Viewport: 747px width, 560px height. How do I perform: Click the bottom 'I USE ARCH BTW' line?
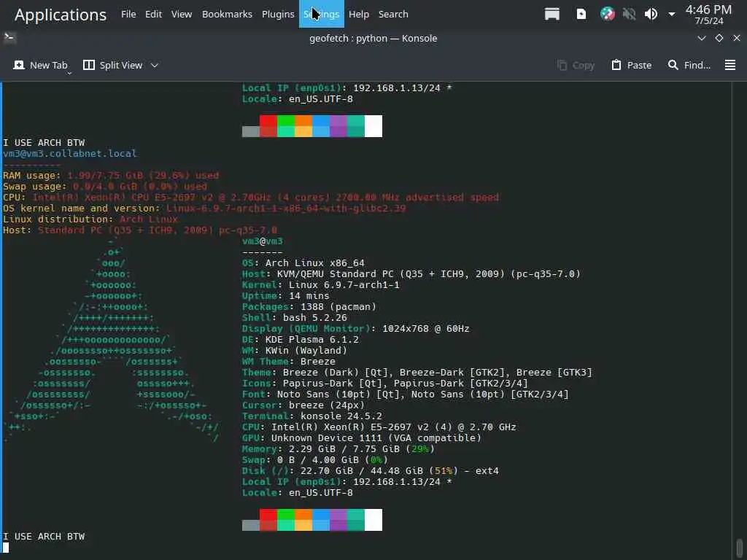pos(44,536)
